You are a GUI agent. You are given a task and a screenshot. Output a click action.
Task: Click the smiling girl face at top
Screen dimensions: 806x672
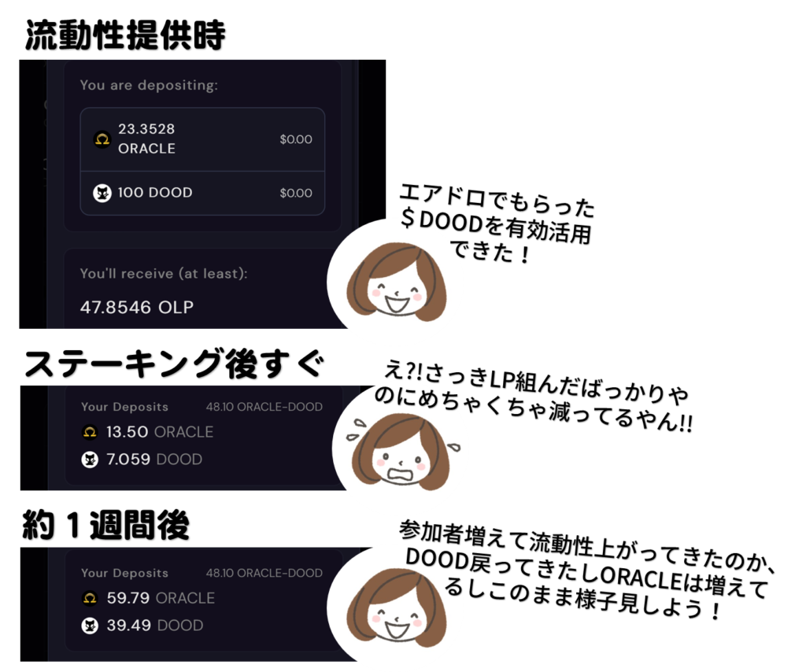tap(397, 282)
